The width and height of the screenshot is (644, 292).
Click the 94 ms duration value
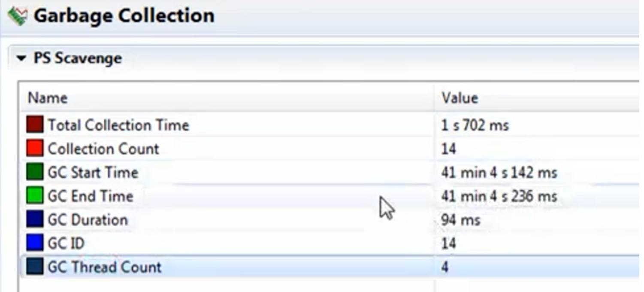pos(460,220)
